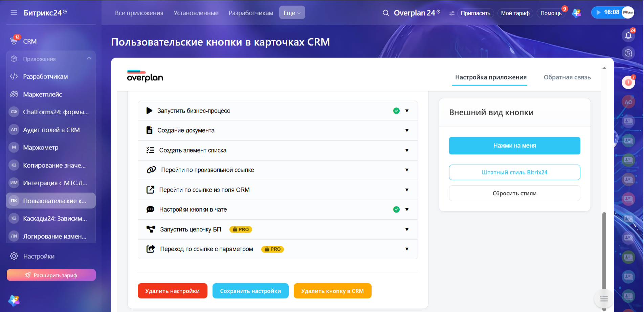Click the assistant sparkle icon at sidebar bottom
The image size is (644, 312).
14,300
